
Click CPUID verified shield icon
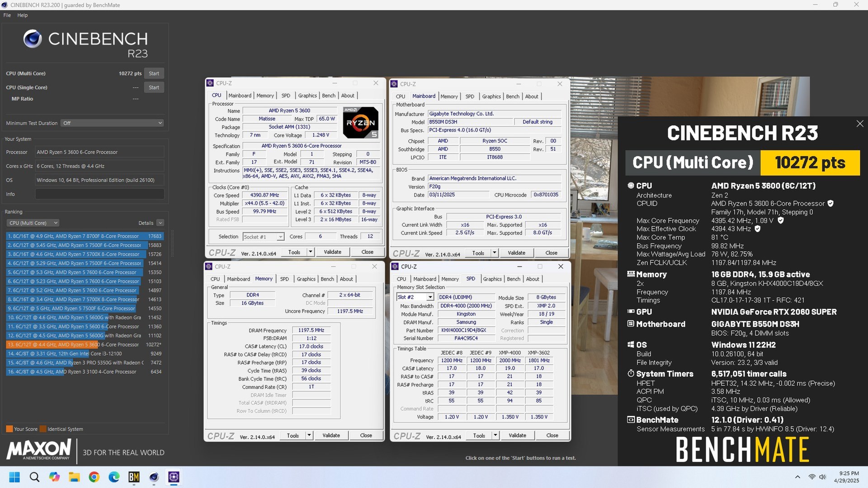[x=830, y=204]
